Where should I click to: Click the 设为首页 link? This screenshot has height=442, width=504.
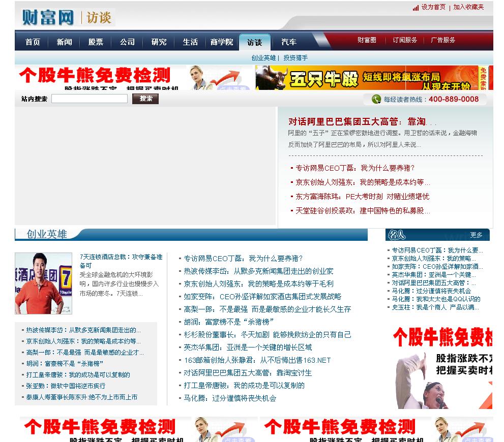(433, 7)
